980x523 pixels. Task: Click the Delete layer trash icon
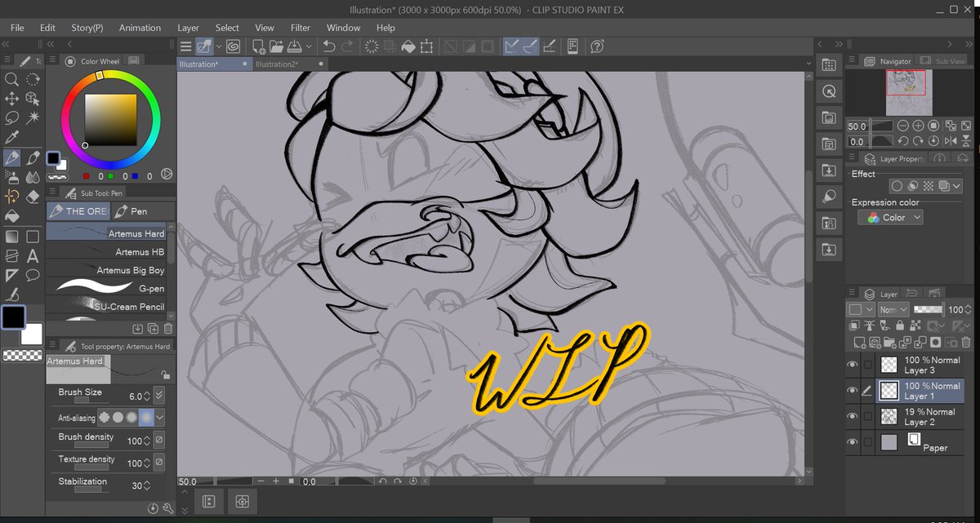coord(967,343)
